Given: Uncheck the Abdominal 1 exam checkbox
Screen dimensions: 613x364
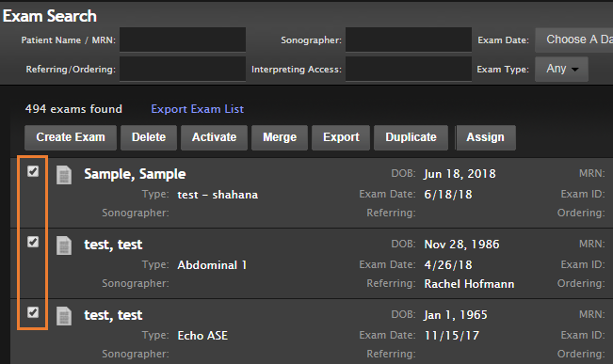Looking at the screenshot, I should pos(33,242).
